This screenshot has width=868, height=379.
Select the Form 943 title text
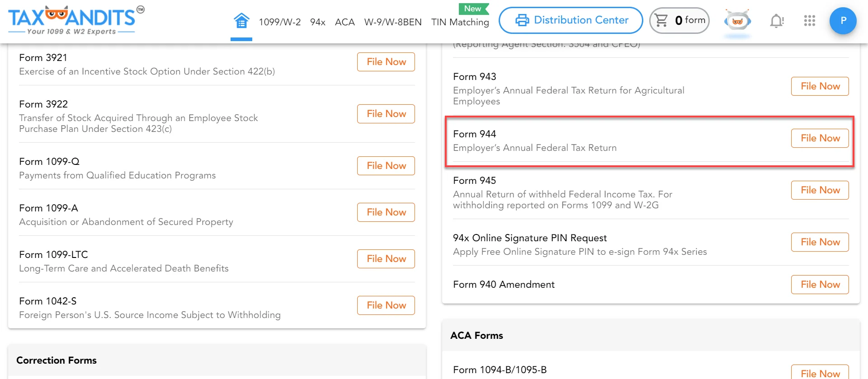pos(475,77)
